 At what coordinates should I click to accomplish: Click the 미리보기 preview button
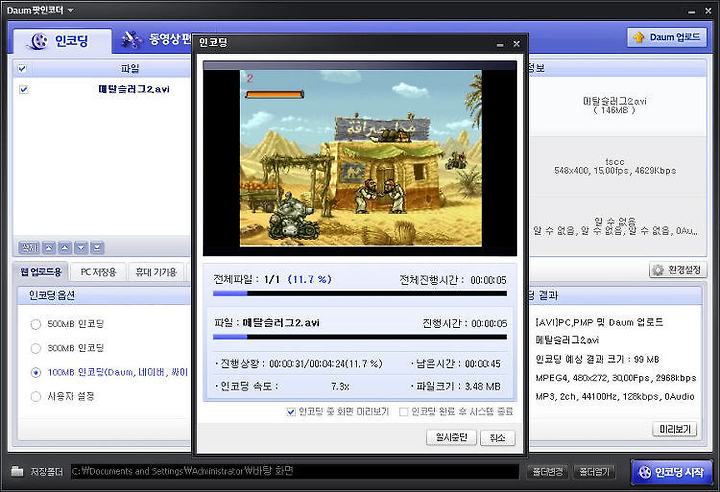click(675, 429)
